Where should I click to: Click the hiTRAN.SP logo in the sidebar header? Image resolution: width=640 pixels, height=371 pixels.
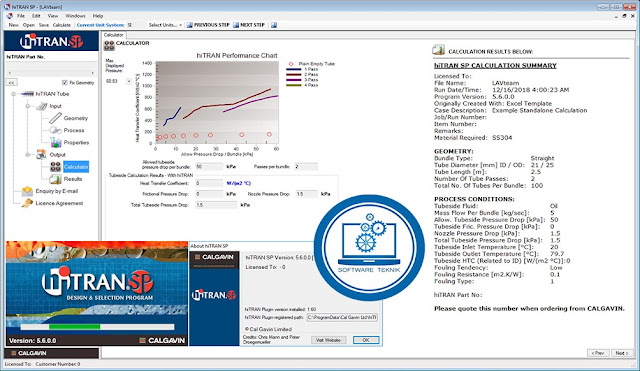point(51,41)
